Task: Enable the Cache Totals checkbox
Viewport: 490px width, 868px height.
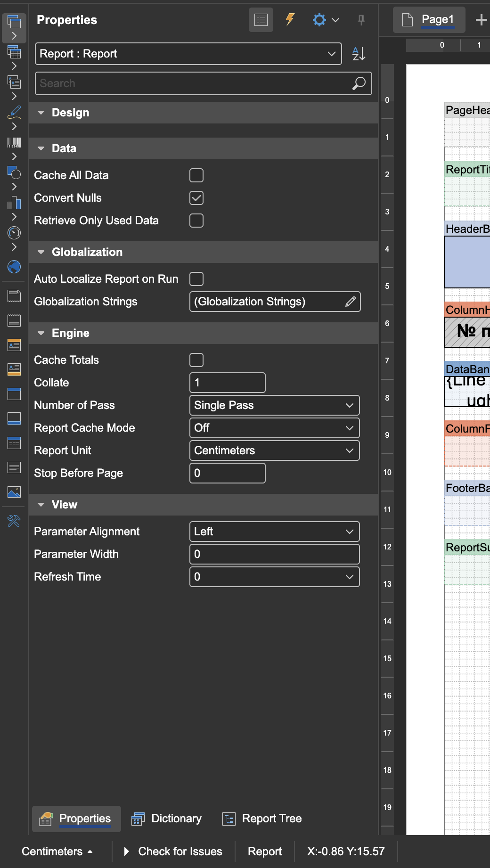Action: pos(196,360)
